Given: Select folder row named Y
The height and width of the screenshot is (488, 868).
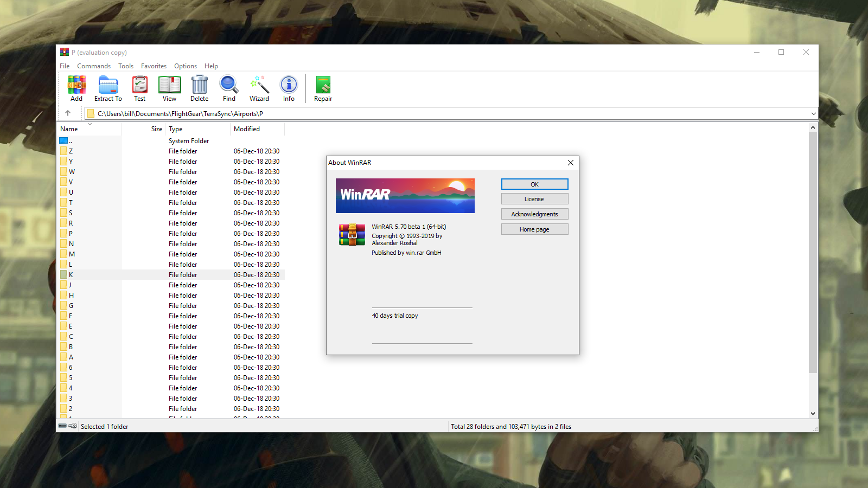Looking at the screenshot, I should [x=171, y=162].
